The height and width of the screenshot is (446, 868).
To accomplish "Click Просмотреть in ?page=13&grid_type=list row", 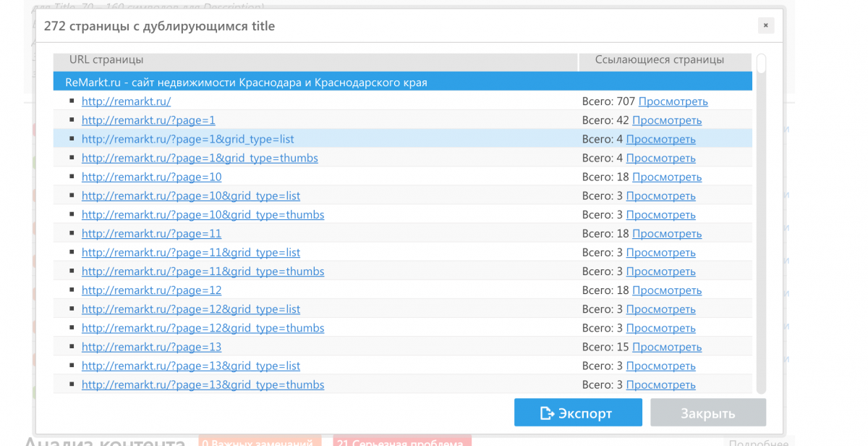I will point(660,366).
